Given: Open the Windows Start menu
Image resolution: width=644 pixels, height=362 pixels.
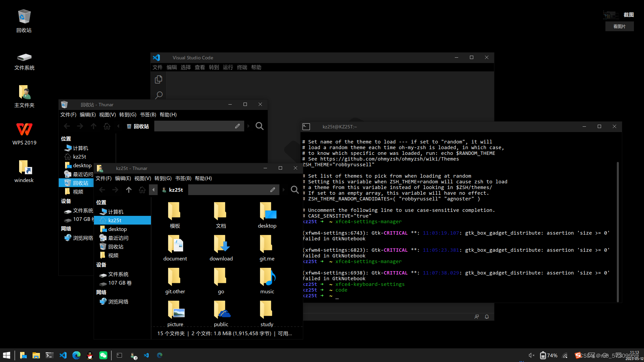Looking at the screenshot, I should [x=6, y=355].
